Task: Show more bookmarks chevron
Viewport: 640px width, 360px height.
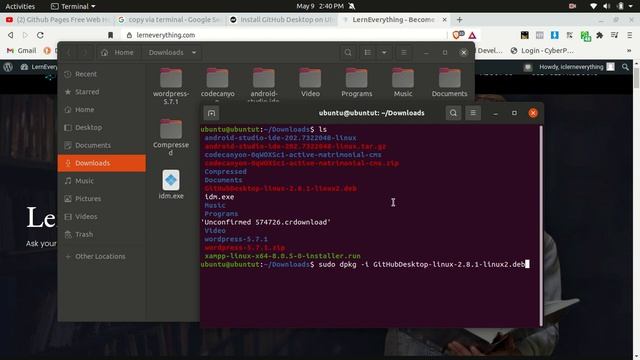Action: point(629,51)
